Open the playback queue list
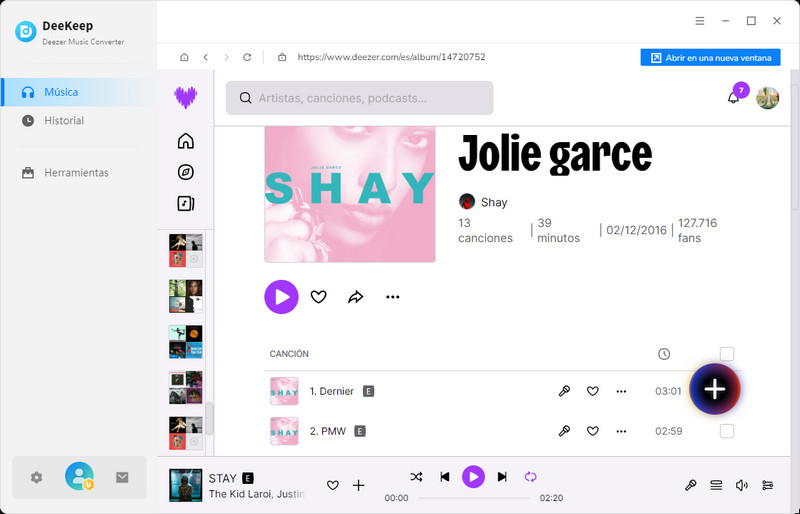 716,485
